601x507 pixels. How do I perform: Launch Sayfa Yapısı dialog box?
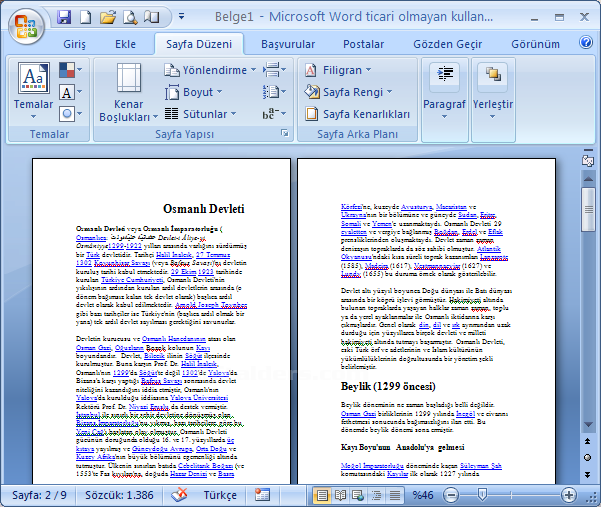tap(284, 133)
